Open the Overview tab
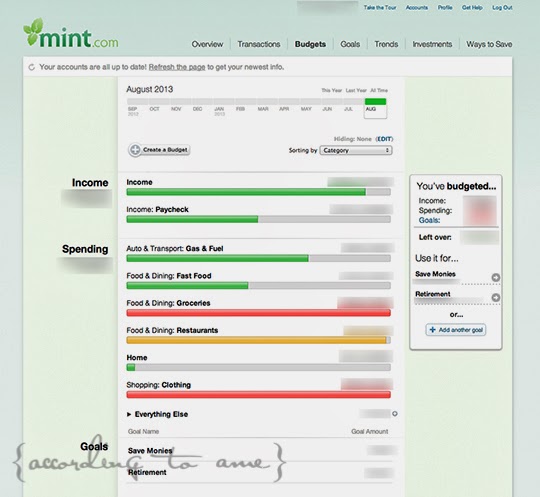 tap(207, 44)
